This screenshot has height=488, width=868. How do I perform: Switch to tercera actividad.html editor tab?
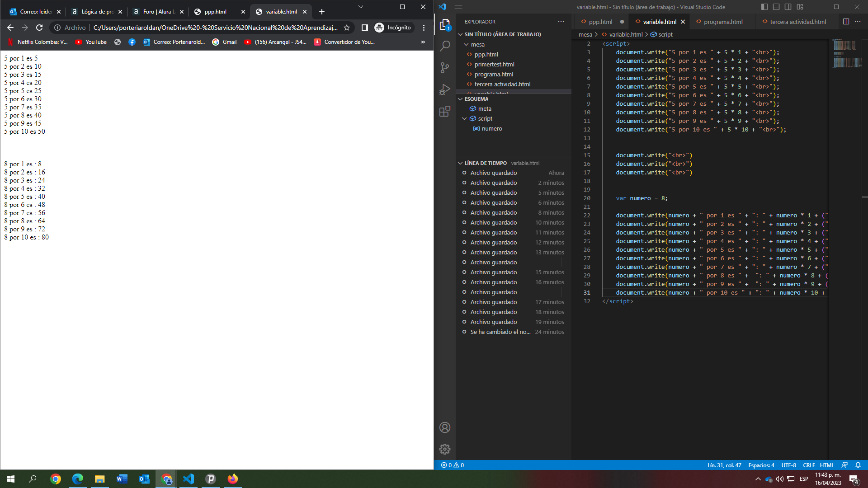point(798,22)
